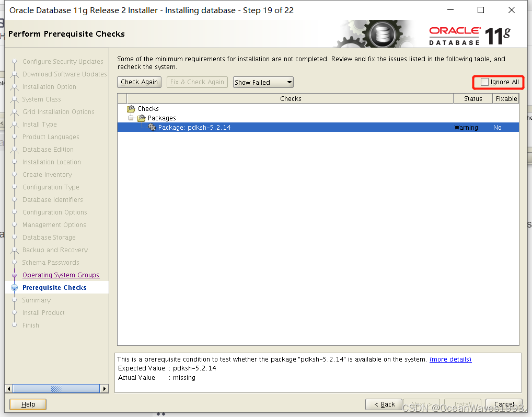Click the Database Identifiers step
This screenshot has height=417, width=532.
pyautogui.click(x=53, y=200)
